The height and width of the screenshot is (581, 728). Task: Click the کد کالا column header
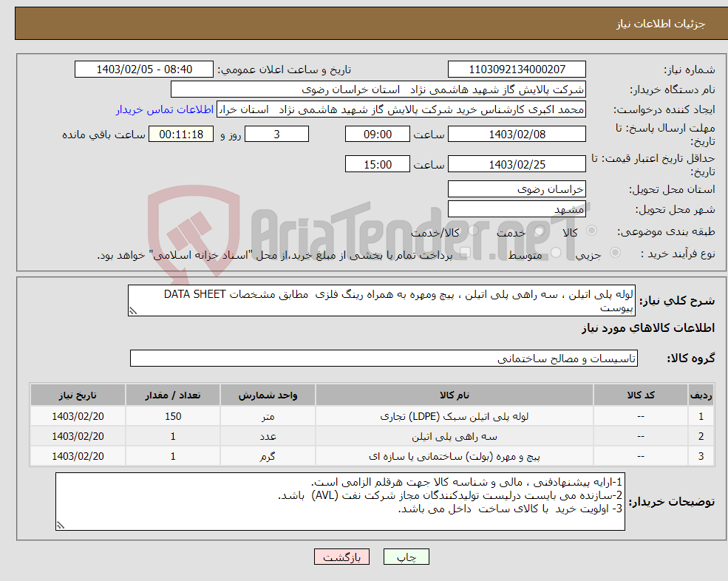(x=641, y=395)
